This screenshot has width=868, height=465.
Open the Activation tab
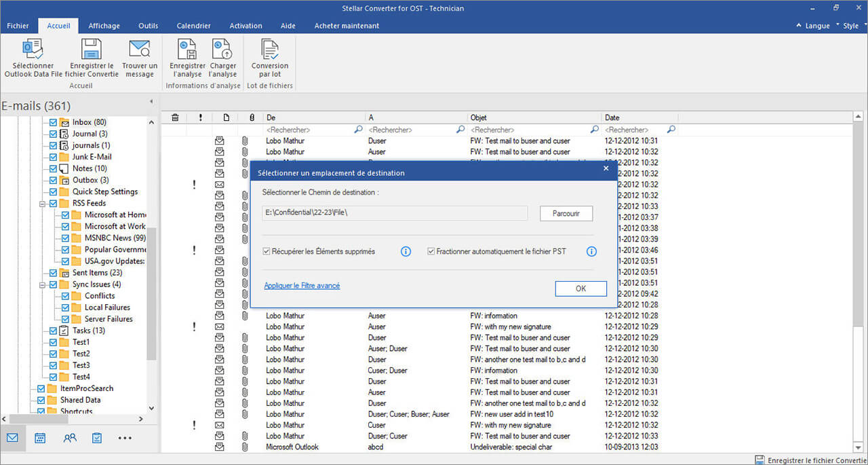245,26
